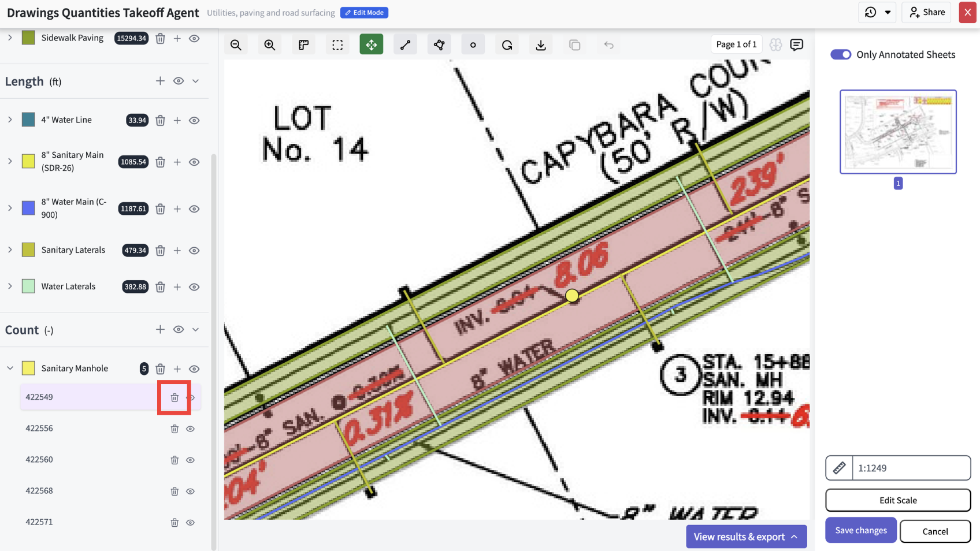Select manhole row 422571
This screenshot has width=980, height=551.
pyautogui.click(x=110, y=522)
